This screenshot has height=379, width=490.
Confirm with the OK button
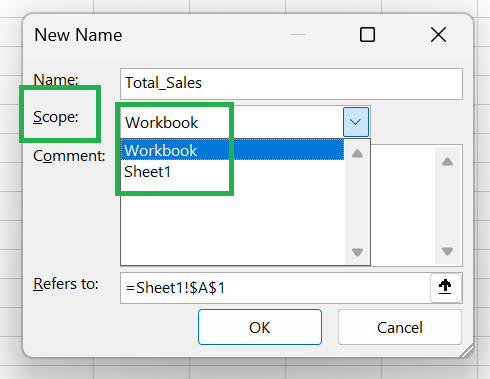tap(260, 327)
